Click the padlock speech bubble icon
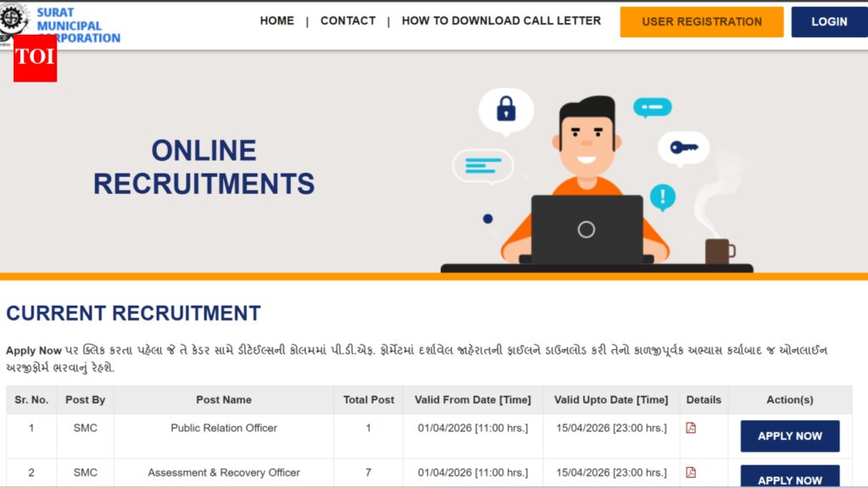This screenshot has height=488, width=868. [x=506, y=109]
